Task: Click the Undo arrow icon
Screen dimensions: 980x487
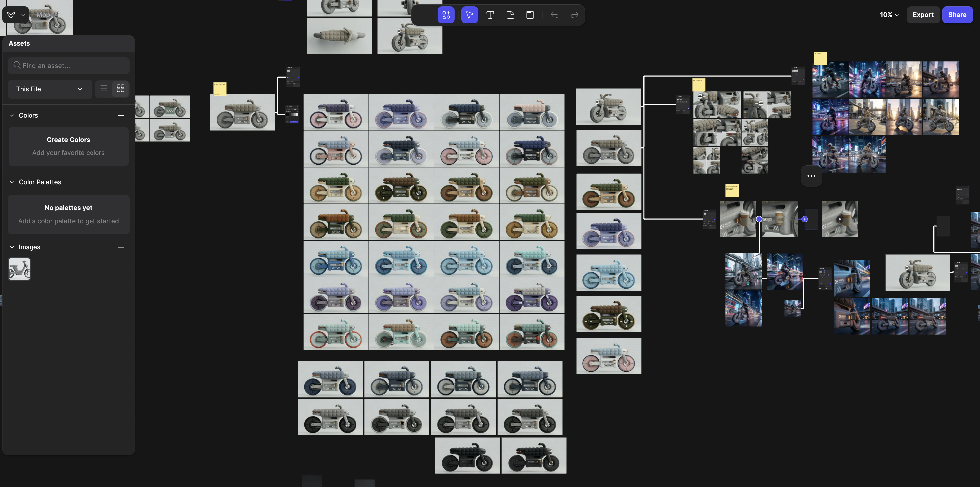Action: 554,15
